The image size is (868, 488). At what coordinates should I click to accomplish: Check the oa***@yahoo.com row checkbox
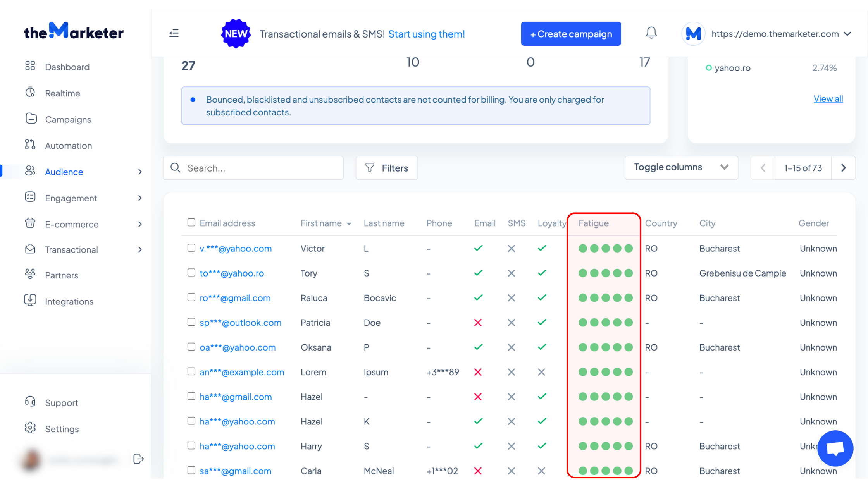tap(191, 347)
